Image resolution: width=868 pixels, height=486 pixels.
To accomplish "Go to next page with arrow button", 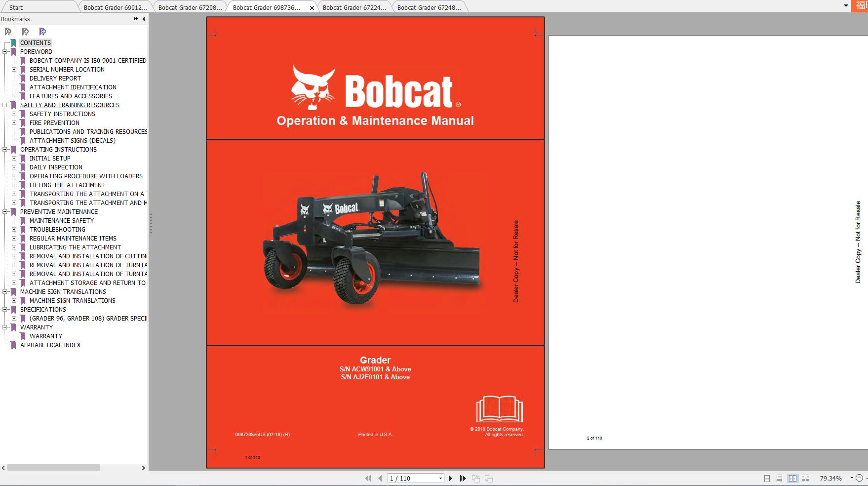I will 450,478.
